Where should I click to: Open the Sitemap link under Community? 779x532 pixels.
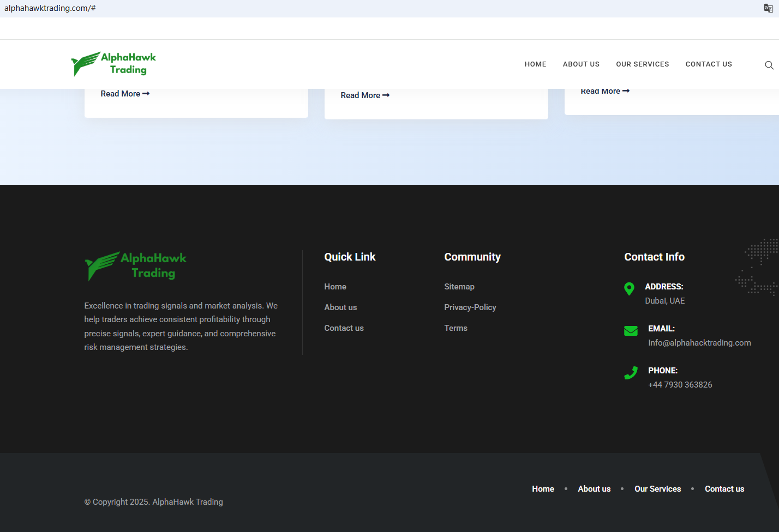(x=459, y=287)
